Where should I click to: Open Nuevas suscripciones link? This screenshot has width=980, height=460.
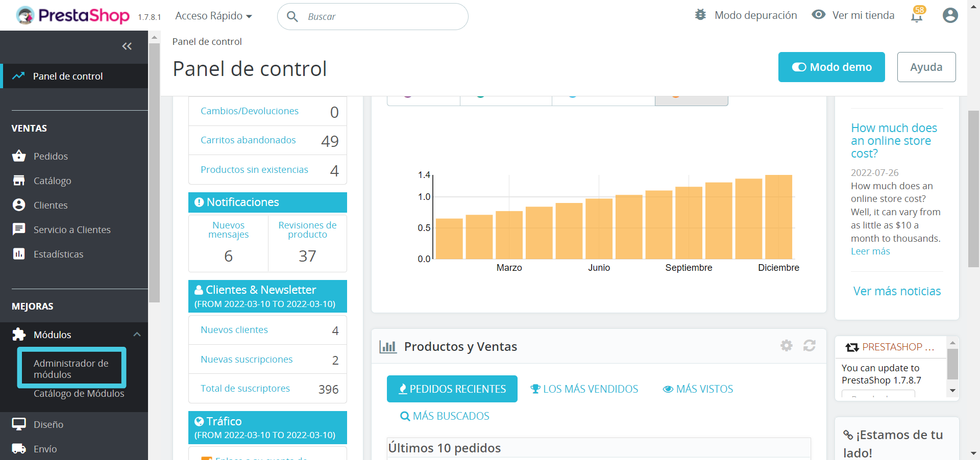coord(247,359)
